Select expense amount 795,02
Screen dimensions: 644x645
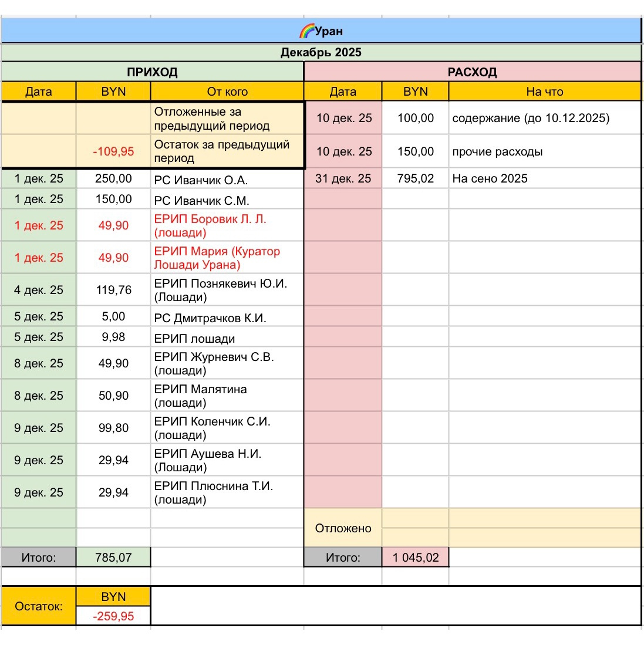pos(416,178)
